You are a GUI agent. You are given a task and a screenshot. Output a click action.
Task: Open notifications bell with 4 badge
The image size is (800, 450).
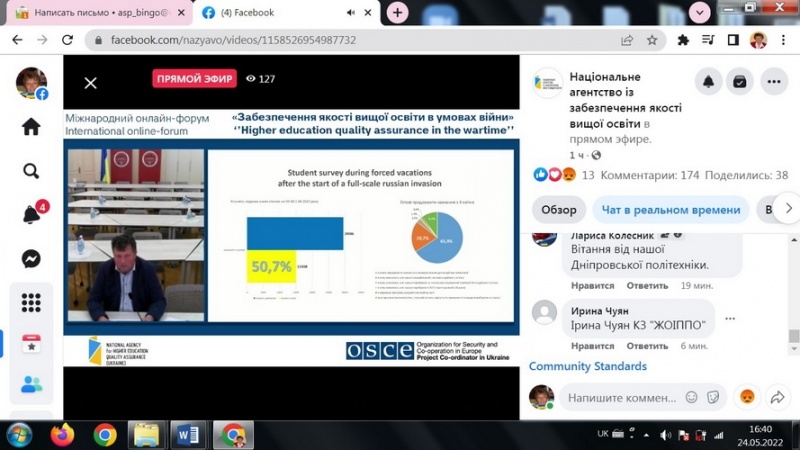click(x=31, y=214)
